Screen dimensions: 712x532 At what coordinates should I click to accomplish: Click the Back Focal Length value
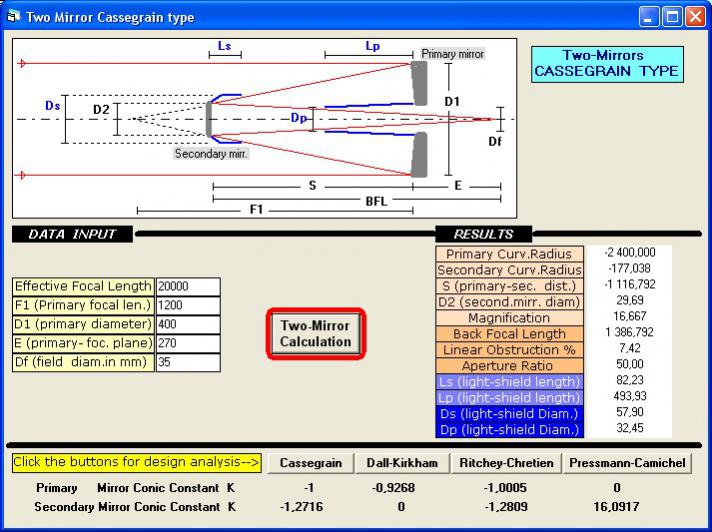point(630,332)
